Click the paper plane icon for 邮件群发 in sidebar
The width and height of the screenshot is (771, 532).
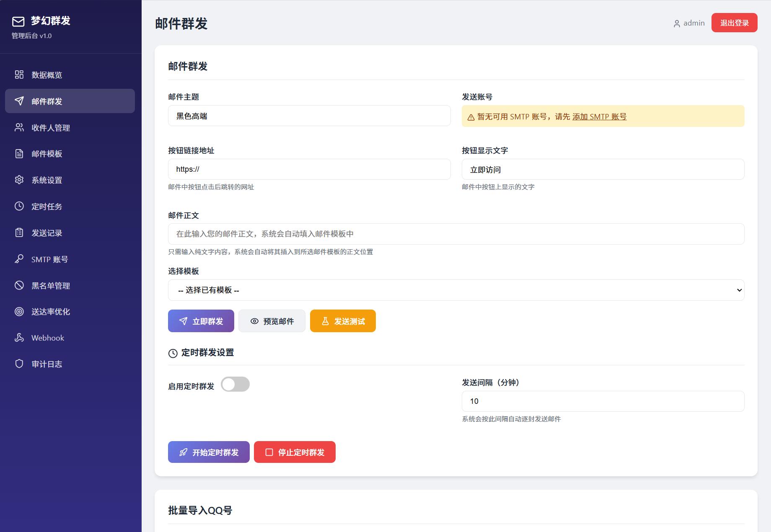(x=19, y=101)
